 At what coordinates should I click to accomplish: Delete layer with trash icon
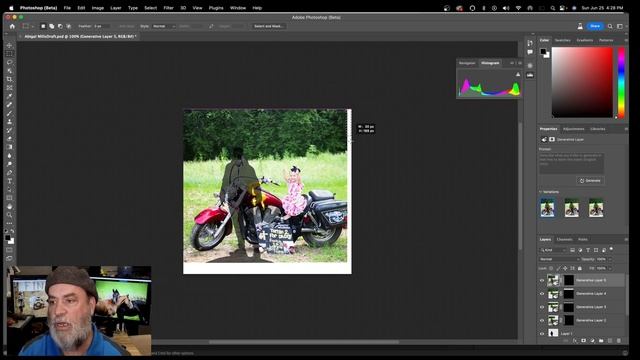619,340
